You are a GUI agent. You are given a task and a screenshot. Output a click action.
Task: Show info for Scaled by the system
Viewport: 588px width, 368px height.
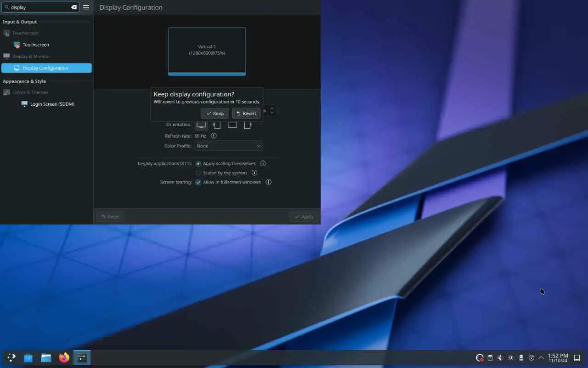(x=254, y=173)
